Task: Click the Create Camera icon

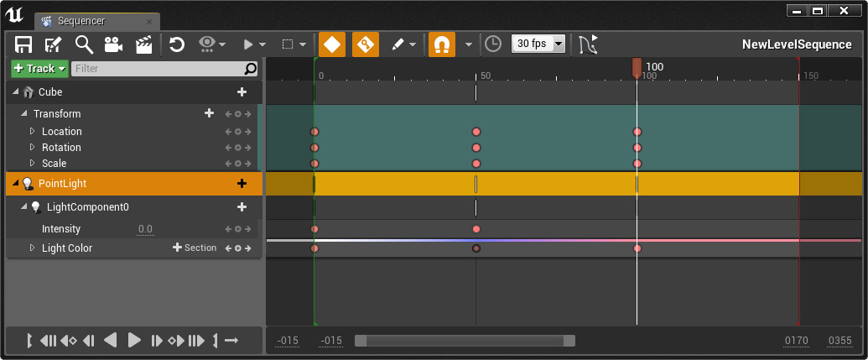Action: coord(113,44)
